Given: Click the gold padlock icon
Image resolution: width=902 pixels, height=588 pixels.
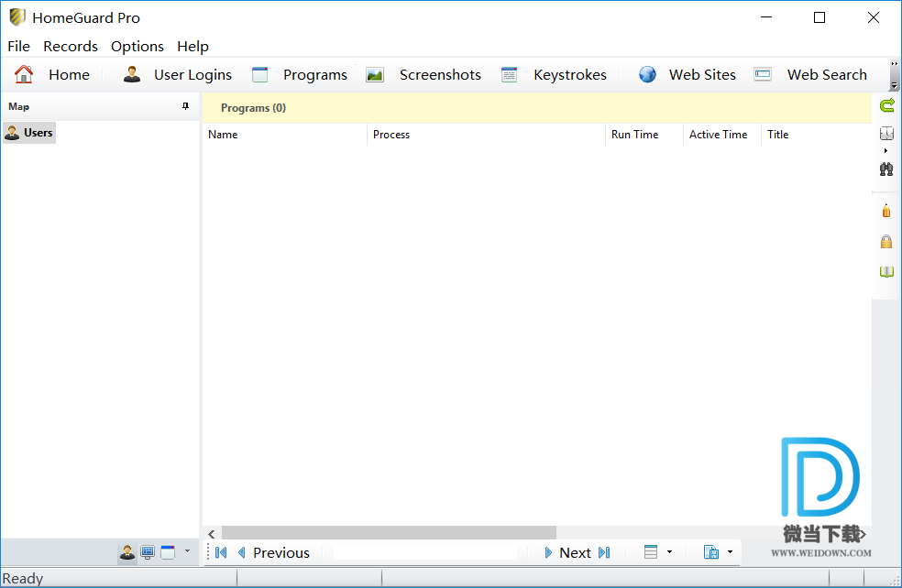Looking at the screenshot, I should pos(886,242).
